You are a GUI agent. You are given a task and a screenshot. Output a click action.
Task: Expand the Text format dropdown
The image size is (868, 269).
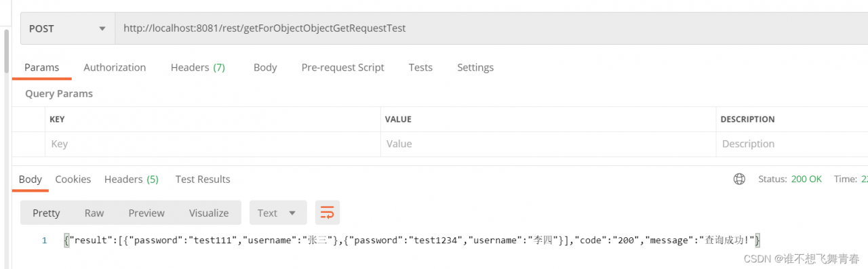278,213
